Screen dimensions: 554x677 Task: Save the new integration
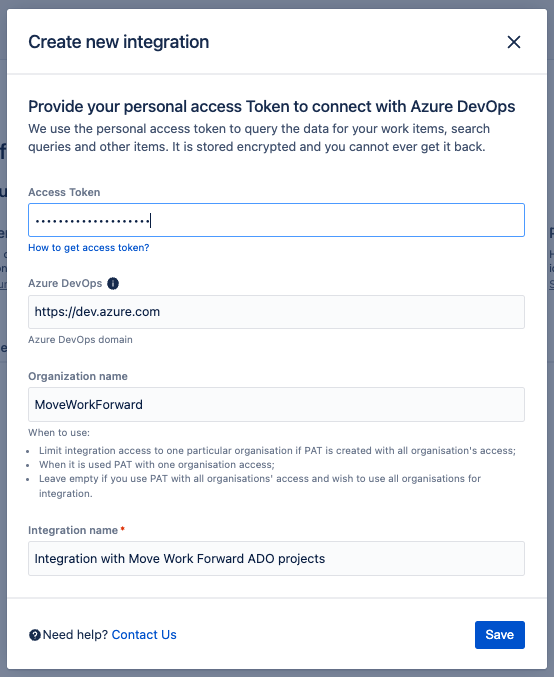[500, 635]
